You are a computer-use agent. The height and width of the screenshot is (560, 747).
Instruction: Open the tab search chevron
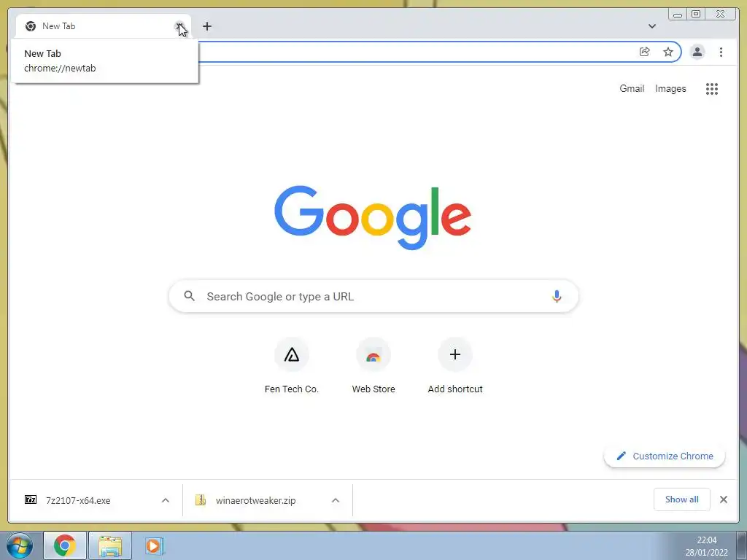click(652, 26)
